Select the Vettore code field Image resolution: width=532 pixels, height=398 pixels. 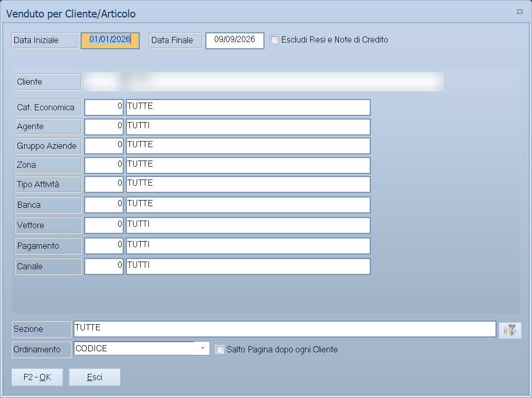pyautogui.click(x=104, y=226)
